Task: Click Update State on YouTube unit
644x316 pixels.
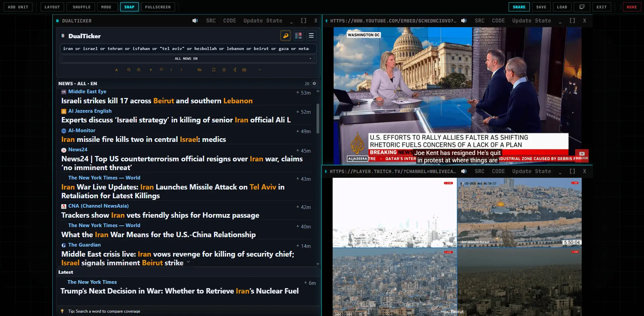Action: [x=531, y=21]
